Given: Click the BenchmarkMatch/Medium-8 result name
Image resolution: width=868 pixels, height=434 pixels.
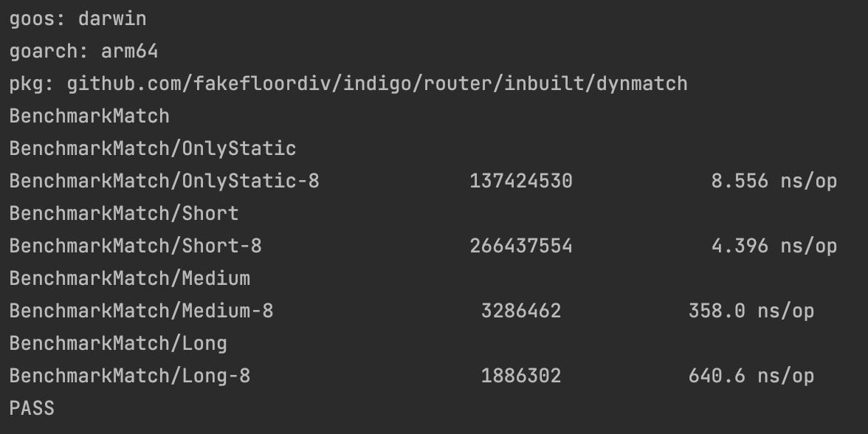Looking at the screenshot, I should [x=141, y=311].
